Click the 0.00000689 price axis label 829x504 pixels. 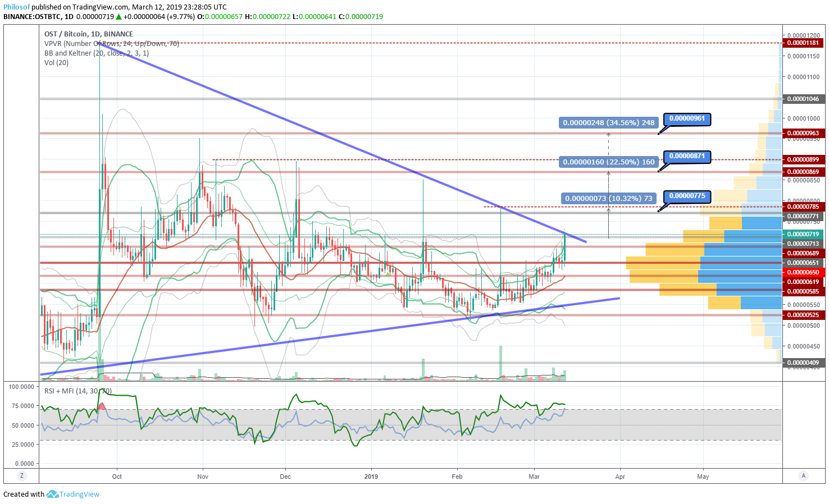pyautogui.click(x=803, y=253)
